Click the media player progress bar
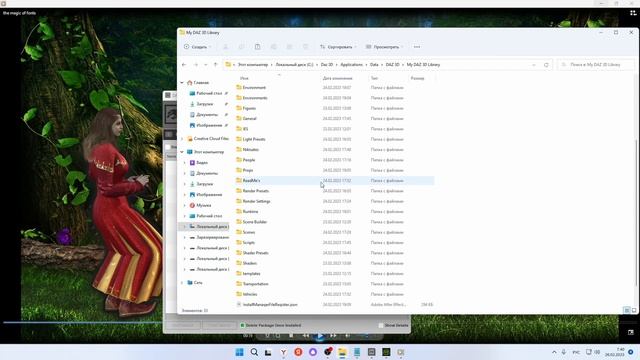Screen dimensions: 640x360 pos(83,322)
